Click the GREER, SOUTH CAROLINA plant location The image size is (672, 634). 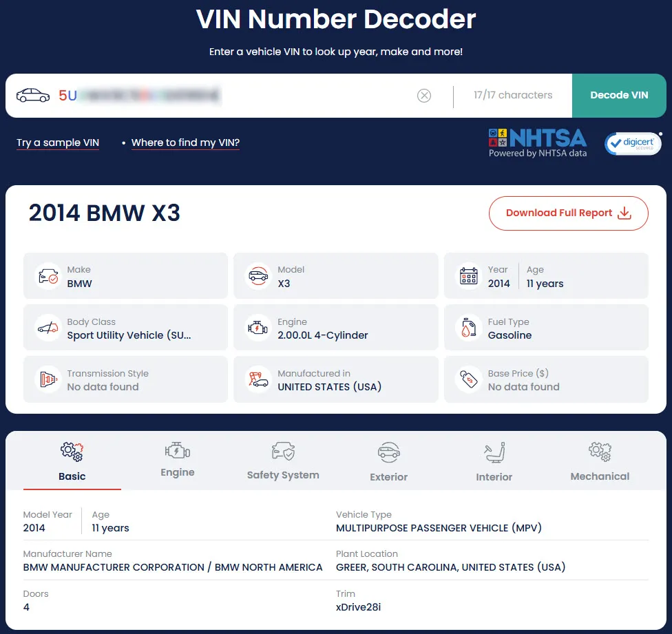coord(450,568)
